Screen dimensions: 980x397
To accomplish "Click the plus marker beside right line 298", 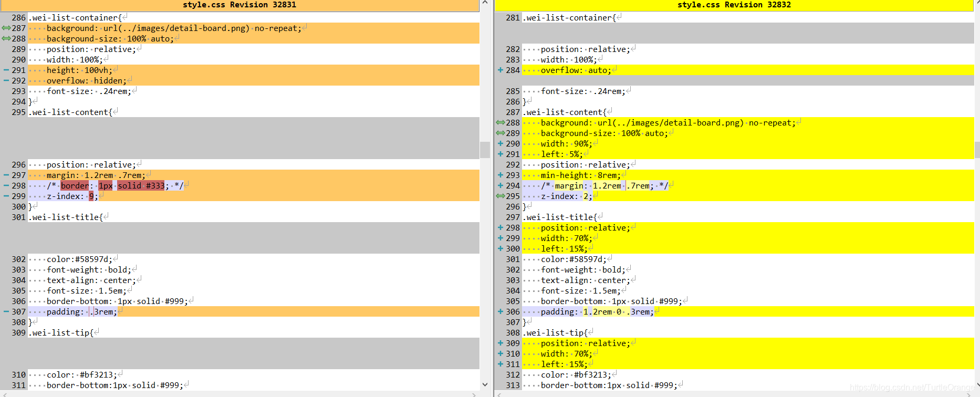I will [x=501, y=227].
